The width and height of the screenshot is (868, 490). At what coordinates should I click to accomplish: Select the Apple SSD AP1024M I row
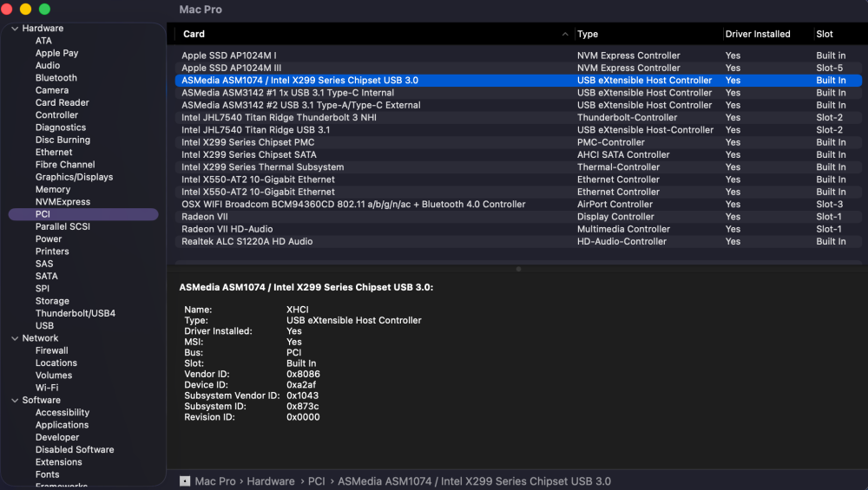pyautogui.click(x=518, y=56)
